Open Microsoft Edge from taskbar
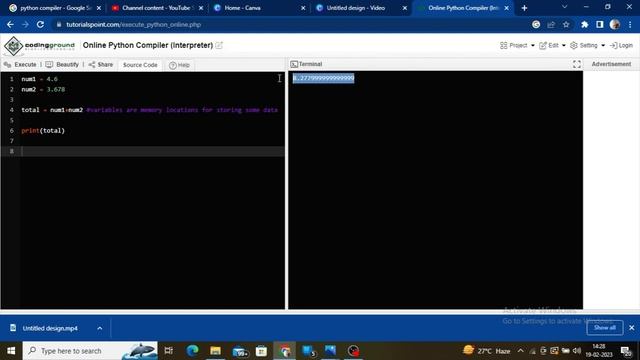640x360 pixels. tap(192, 351)
